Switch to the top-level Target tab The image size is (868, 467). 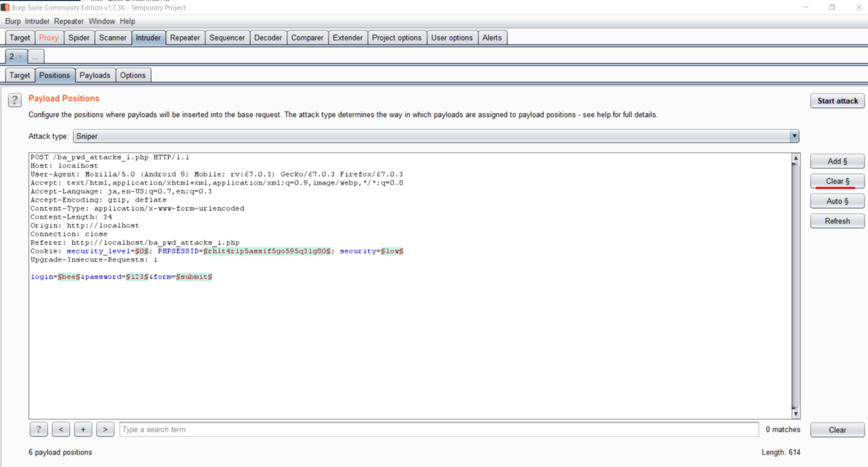(x=20, y=38)
